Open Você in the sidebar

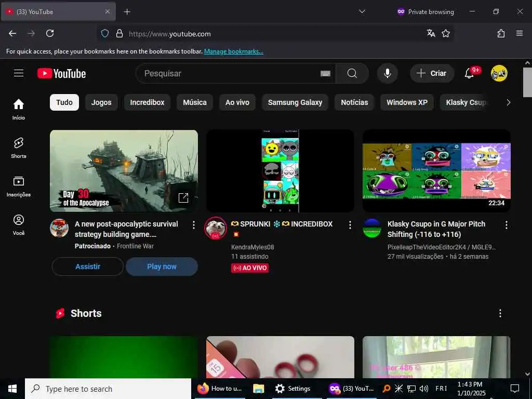19,224
